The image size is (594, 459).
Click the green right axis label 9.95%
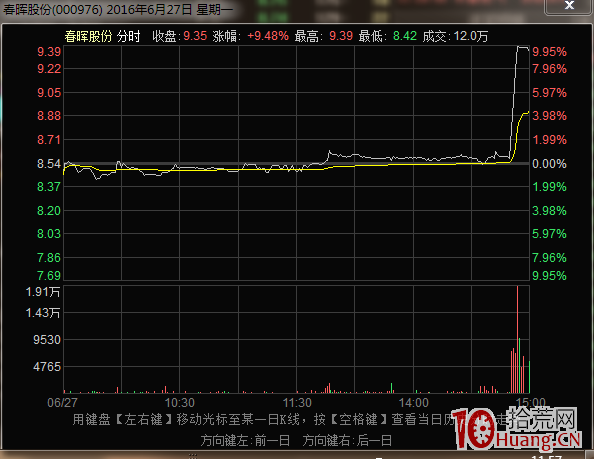pyautogui.click(x=549, y=275)
